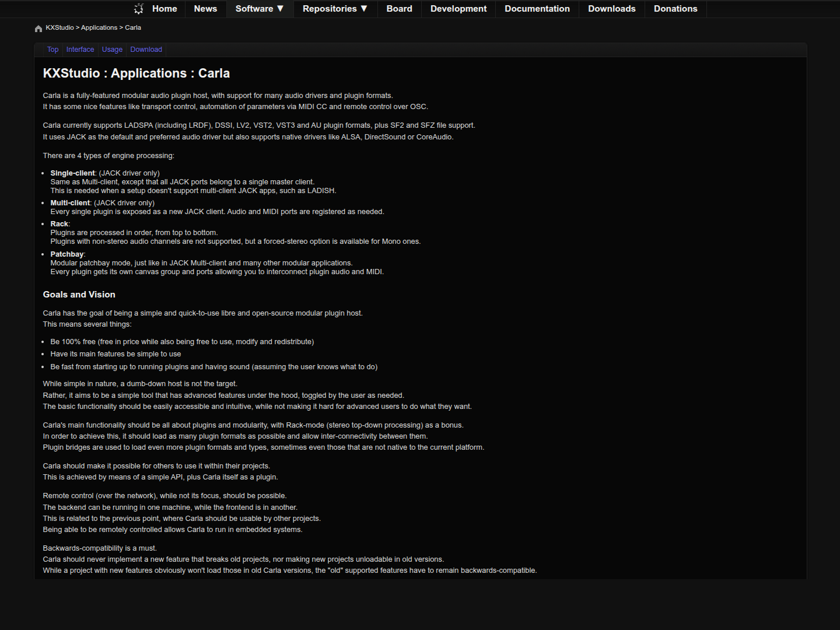The height and width of the screenshot is (630, 840).
Task: Click the line starting "It has some nice features"
Action: point(236,107)
